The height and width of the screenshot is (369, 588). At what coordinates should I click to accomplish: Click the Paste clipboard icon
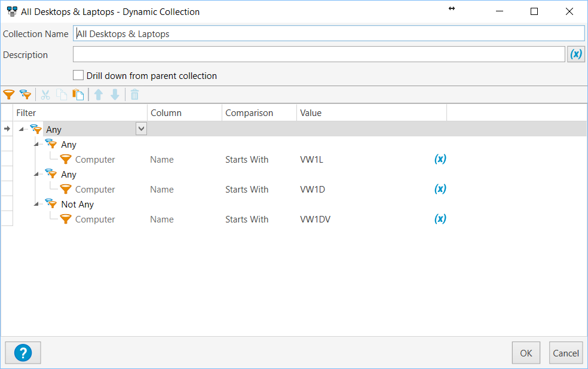(78, 94)
